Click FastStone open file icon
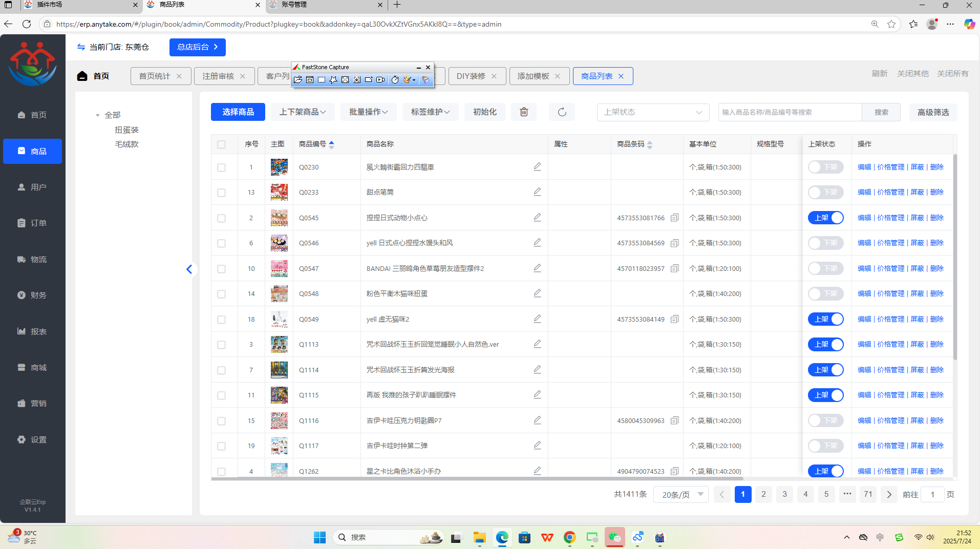The height and width of the screenshot is (549, 980). [x=298, y=80]
